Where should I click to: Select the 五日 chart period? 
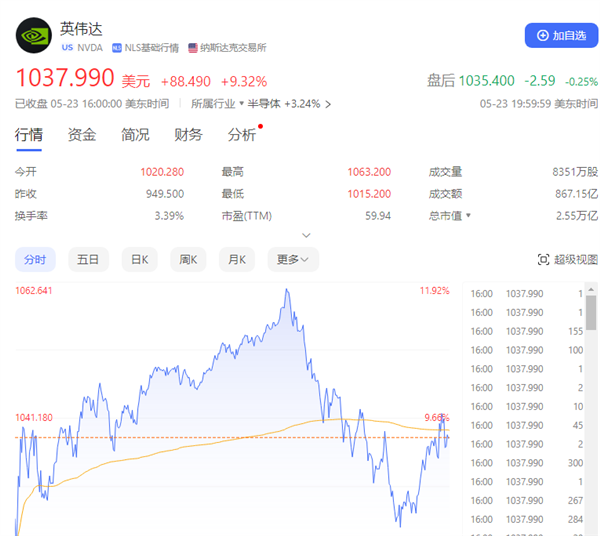(x=88, y=259)
